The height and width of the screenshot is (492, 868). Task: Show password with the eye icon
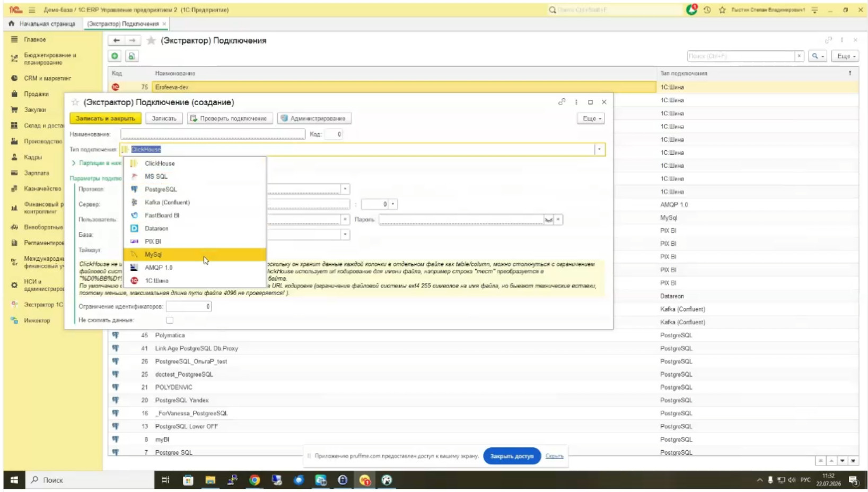click(x=549, y=220)
